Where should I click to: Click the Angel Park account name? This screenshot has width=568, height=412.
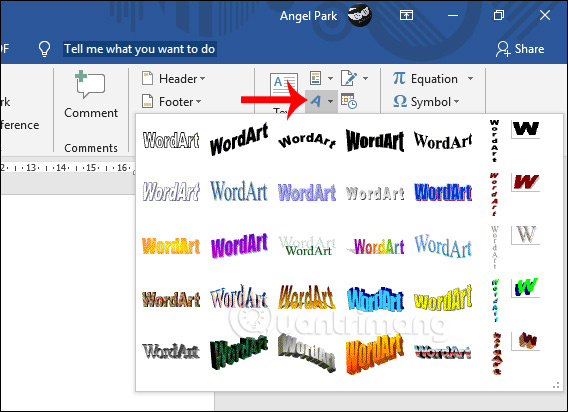point(308,16)
